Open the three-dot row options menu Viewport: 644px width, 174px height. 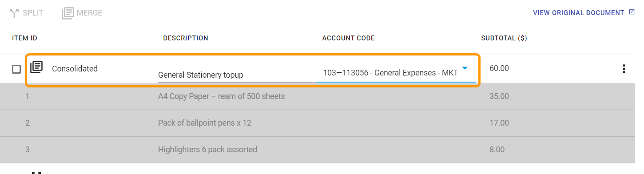pyautogui.click(x=624, y=69)
